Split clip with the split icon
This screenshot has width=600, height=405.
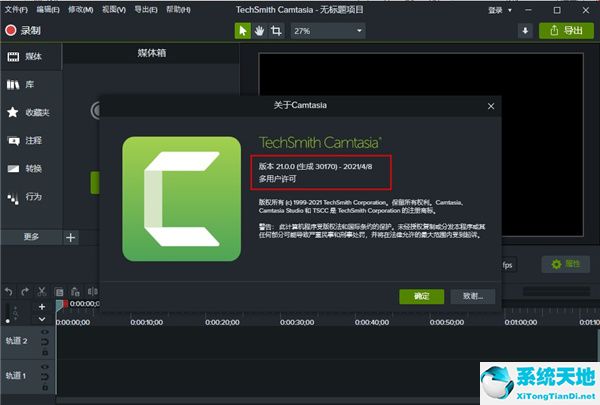[x=92, y=292]
